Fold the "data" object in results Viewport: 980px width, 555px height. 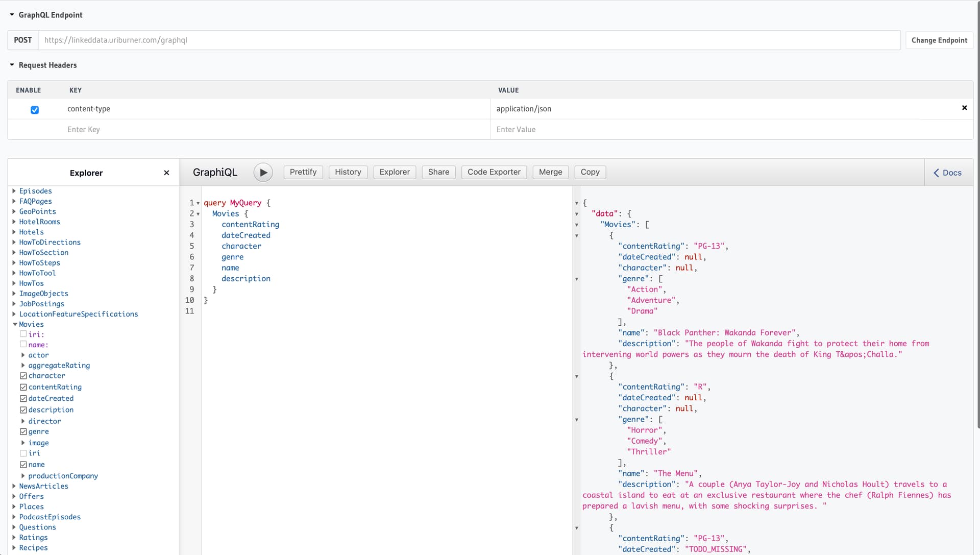[x=577, y=214]
